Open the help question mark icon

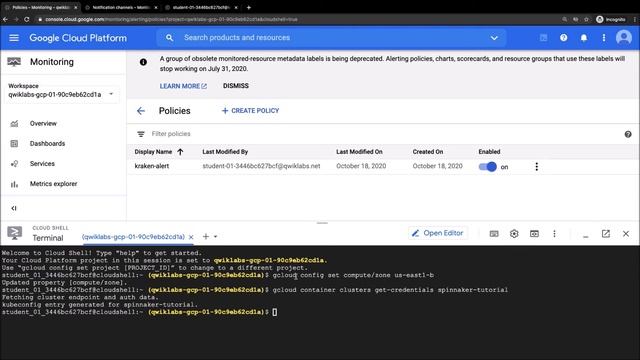click(564, 38)
